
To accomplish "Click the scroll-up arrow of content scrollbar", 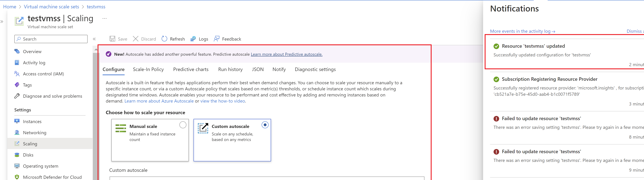I will tap(96, 50).
